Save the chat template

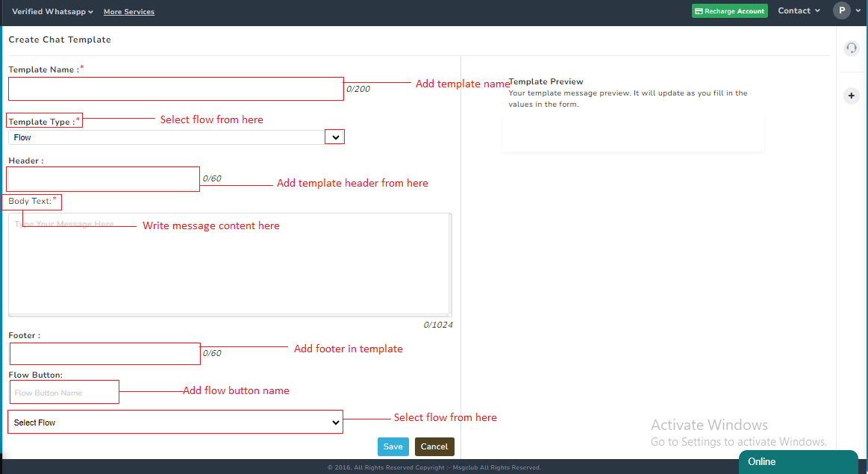(x=393, y=446)
